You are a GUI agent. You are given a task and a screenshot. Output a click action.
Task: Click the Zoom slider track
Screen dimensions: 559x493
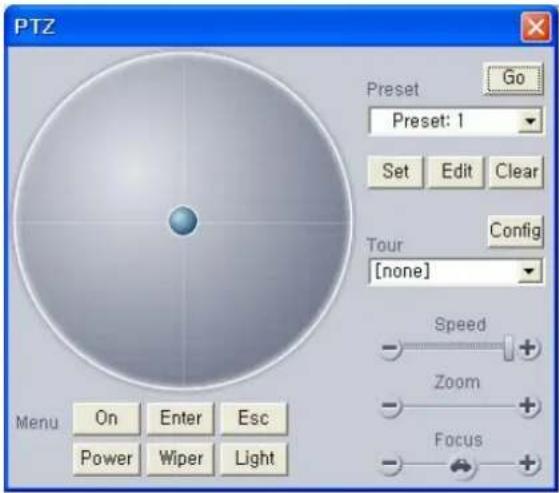459,406
